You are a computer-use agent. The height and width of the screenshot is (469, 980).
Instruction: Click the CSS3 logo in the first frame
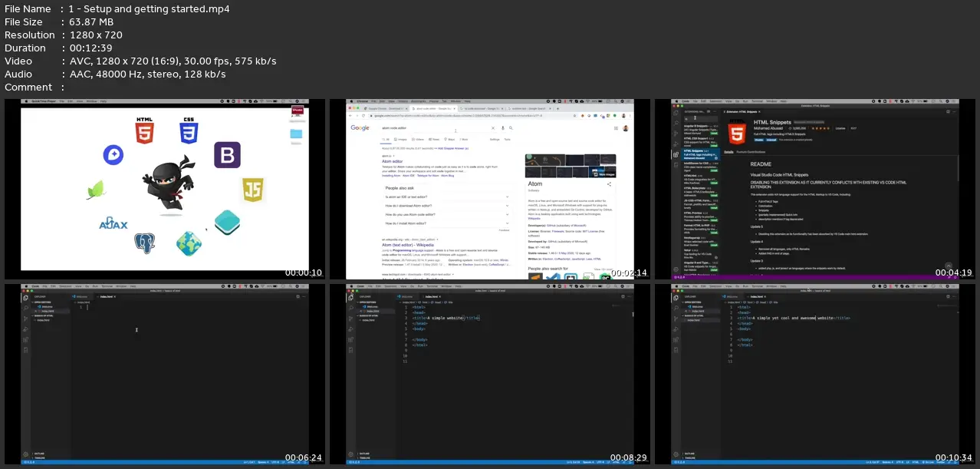189,131
